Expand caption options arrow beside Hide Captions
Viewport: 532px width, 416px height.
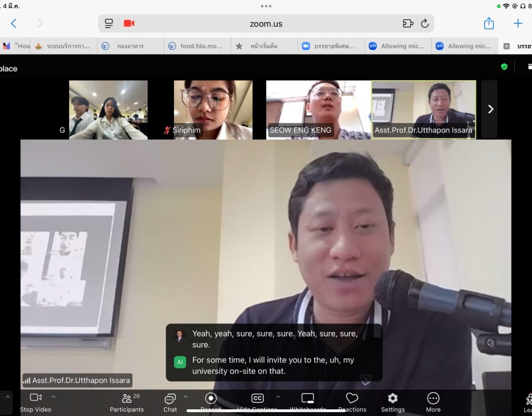(x=278, y=397)
